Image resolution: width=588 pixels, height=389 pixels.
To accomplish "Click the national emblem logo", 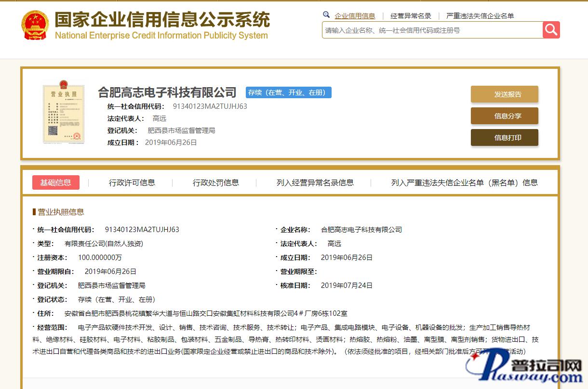I will (35, 25).
